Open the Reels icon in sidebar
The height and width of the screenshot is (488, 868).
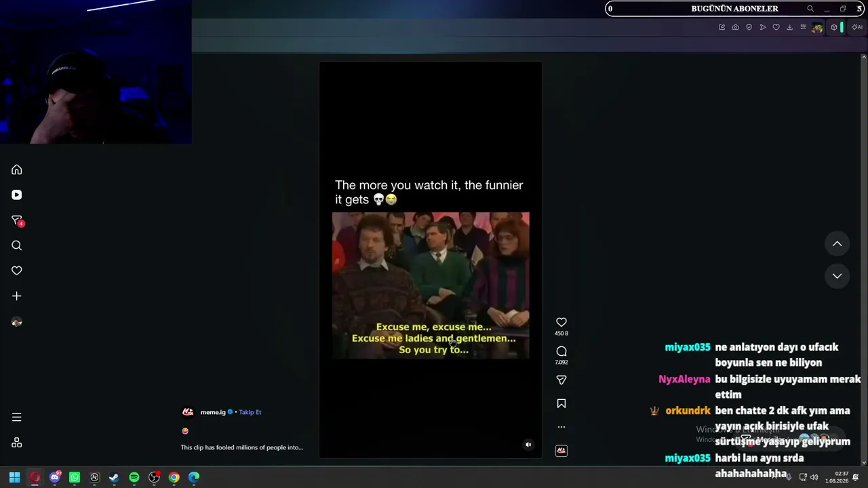coord(17,195)
